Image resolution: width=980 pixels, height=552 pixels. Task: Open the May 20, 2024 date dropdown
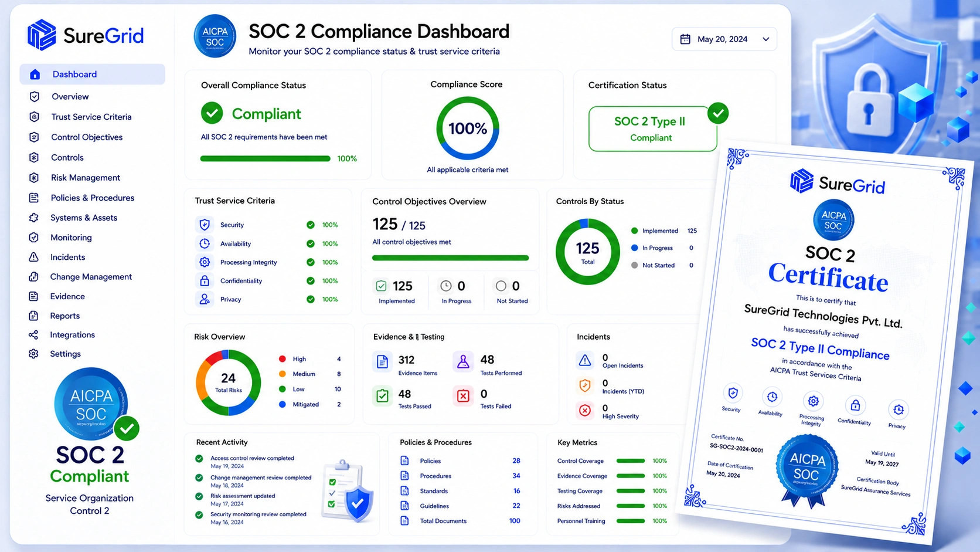pyautogui.click(x=724, y=39)
